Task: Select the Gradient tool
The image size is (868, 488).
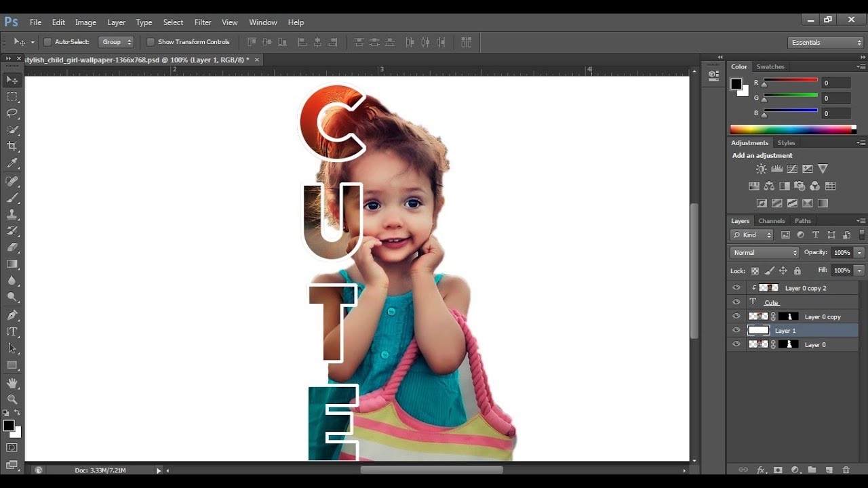Action: [12, 264]
